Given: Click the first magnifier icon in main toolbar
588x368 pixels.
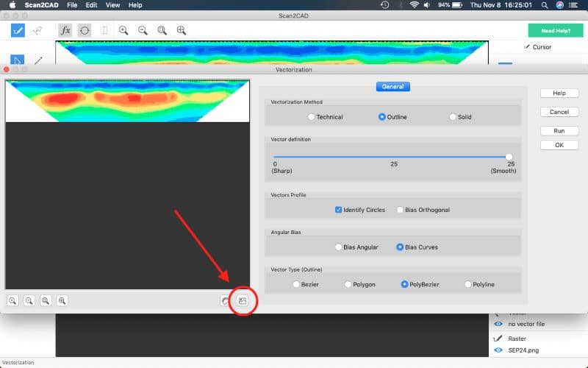Looking at the screenshot, I should coord(123,31).
